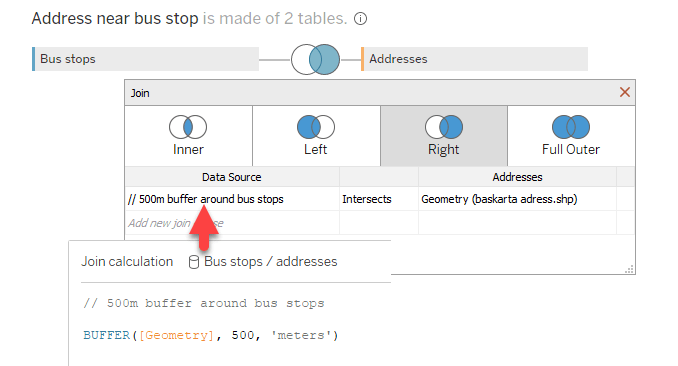Select the Right join type
This screenshot has width=678, height=366.
[444, 136]
